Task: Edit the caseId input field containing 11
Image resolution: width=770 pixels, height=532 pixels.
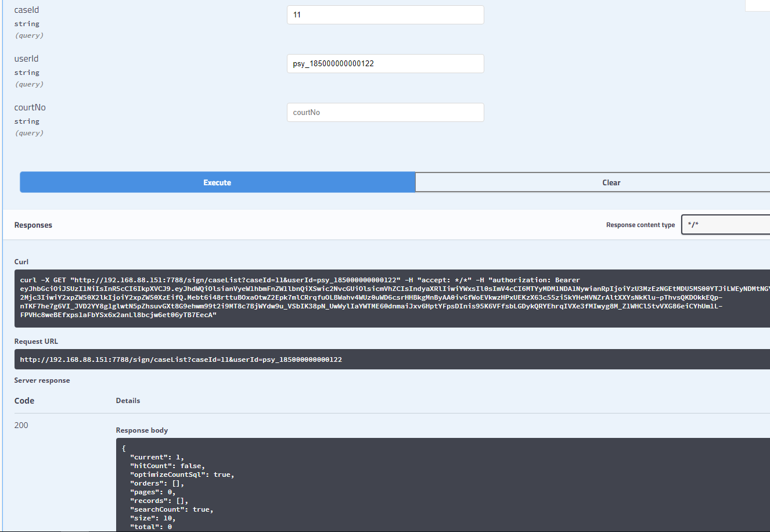Action: click(385, 15)
